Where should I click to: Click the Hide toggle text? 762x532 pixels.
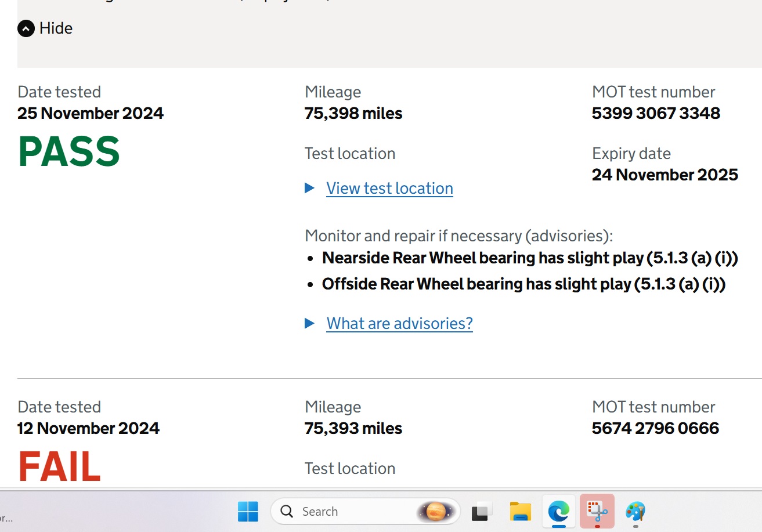click(56, 28)
